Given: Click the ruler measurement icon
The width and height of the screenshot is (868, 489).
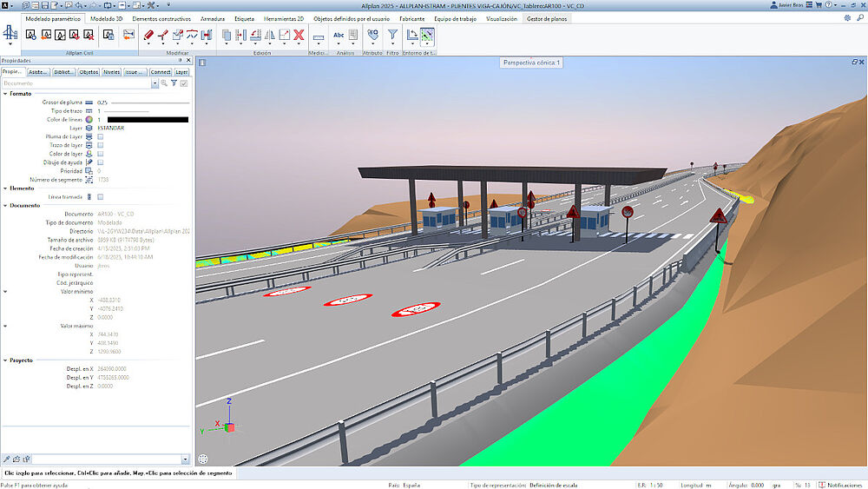Looking at the screenshot, I should pos(318,36).
